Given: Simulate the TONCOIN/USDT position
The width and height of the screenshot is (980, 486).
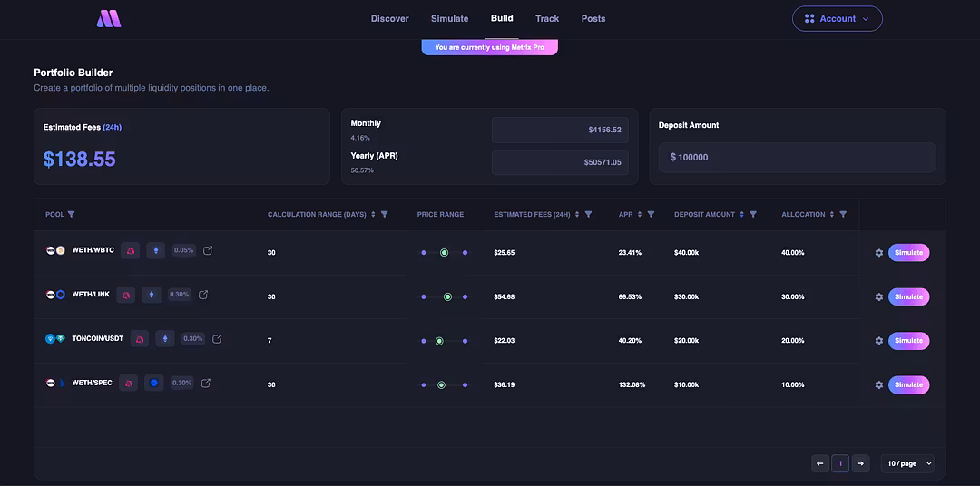Looking at the screenshot, I should pos(908,341).
